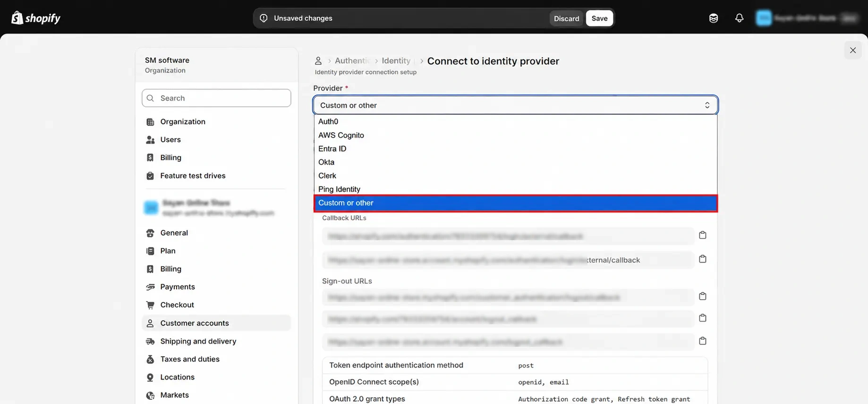This screenshot has height=404, width=868.
Task: Click the Users sidebar icon
Action: click(150, 140)
